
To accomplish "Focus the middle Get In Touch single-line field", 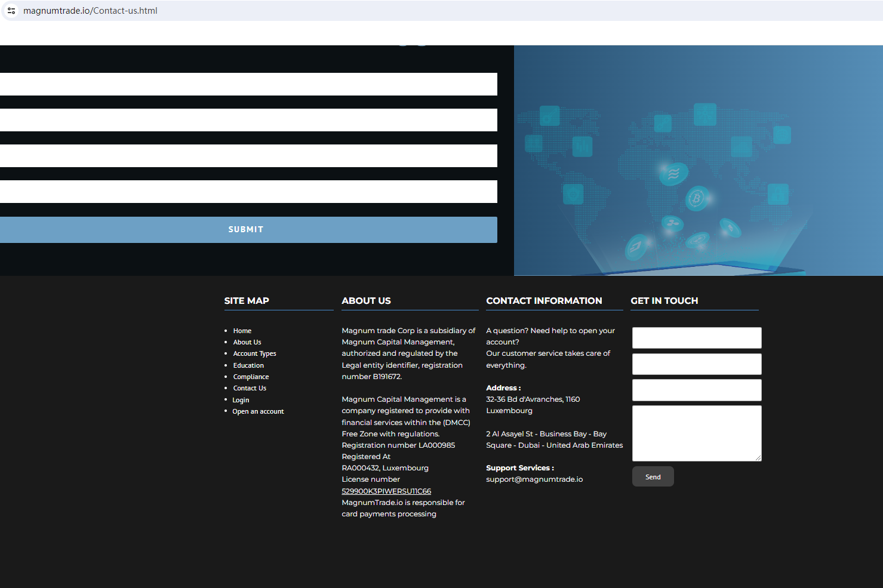I will click(697, 364).
